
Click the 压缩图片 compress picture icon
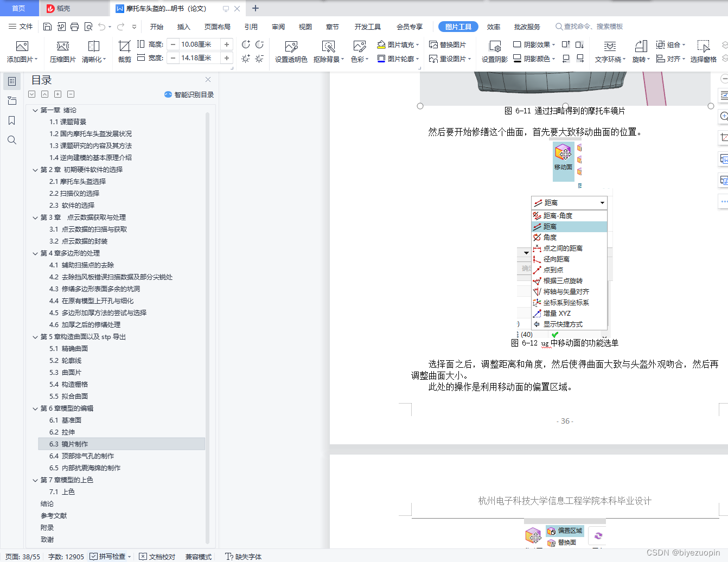(63, 47)
